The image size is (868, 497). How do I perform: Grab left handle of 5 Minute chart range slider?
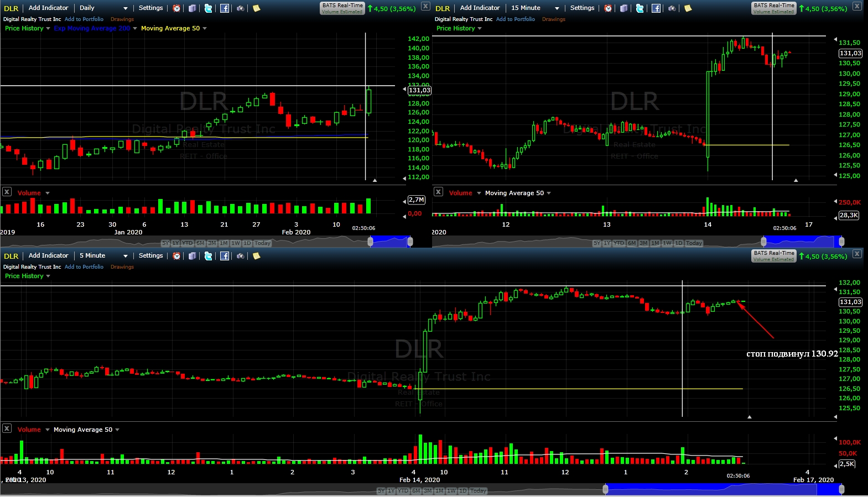(605, 489)
